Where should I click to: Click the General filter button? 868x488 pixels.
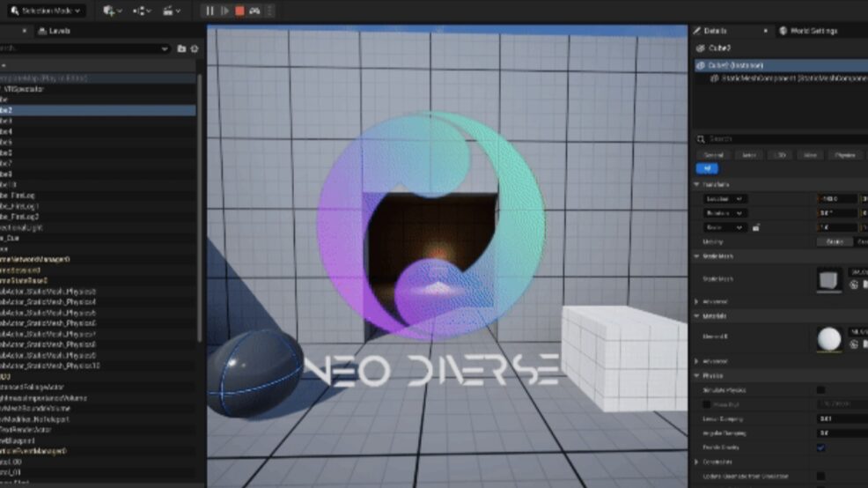click(714, 155)
